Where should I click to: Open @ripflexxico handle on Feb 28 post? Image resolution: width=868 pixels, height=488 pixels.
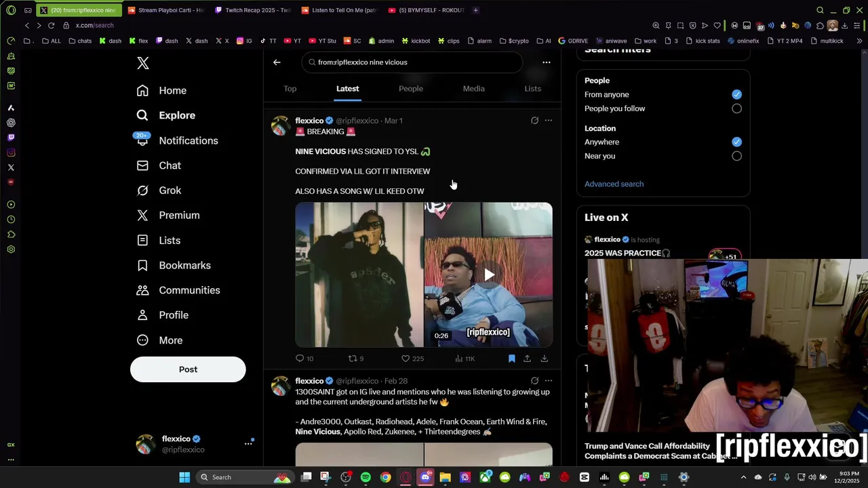(357, 381)
